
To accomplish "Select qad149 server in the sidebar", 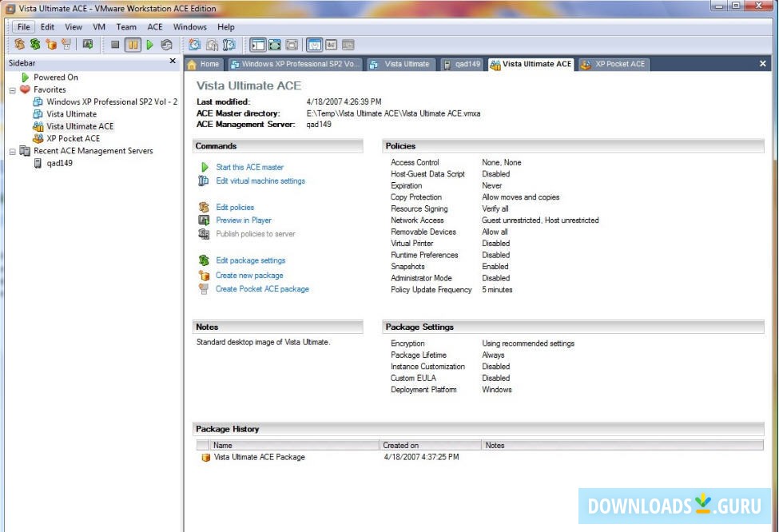I will (x=59, y=163).
